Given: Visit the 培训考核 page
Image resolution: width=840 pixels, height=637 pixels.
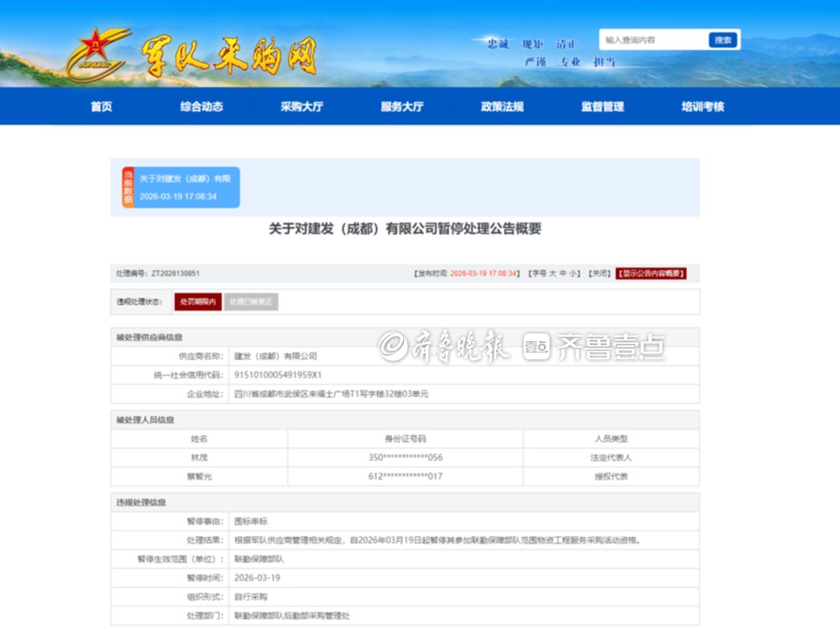Looking at the screenshot, I should (702, 107).
